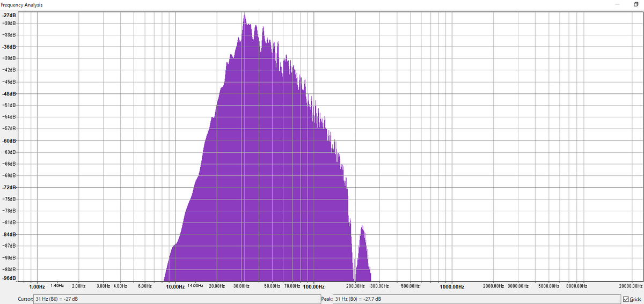
Task: Click the -36dB axis label
Action: click(x=9, y=47)
